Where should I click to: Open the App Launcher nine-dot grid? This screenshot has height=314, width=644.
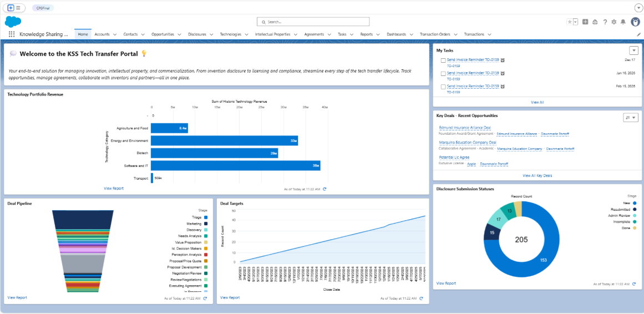coord(12,34)
